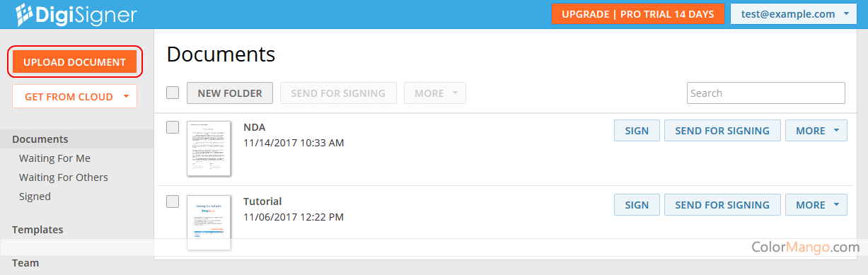Click the Upload Document button
The height and width of the screenshot is (275, 868).
[x=74, y=62]
